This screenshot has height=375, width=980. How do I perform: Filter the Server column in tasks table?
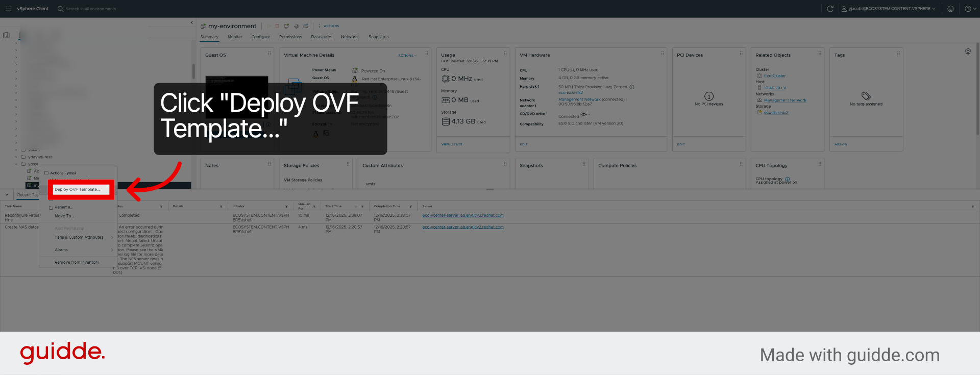[x=972, y=207]
